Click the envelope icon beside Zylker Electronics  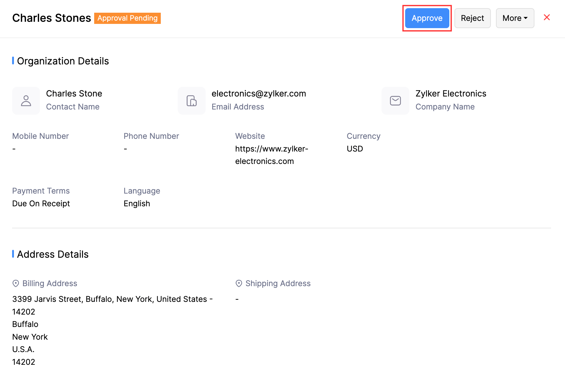click(395, 100)
